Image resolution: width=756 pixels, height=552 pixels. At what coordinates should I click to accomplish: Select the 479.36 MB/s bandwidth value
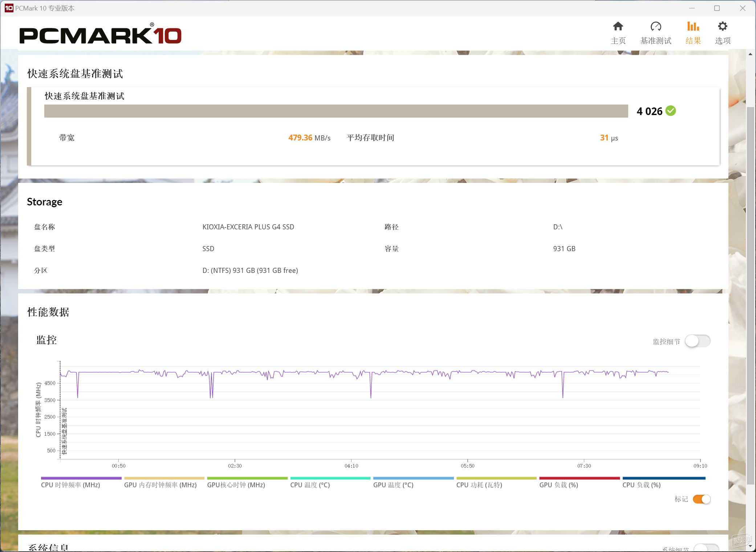[x=309, y=138]
